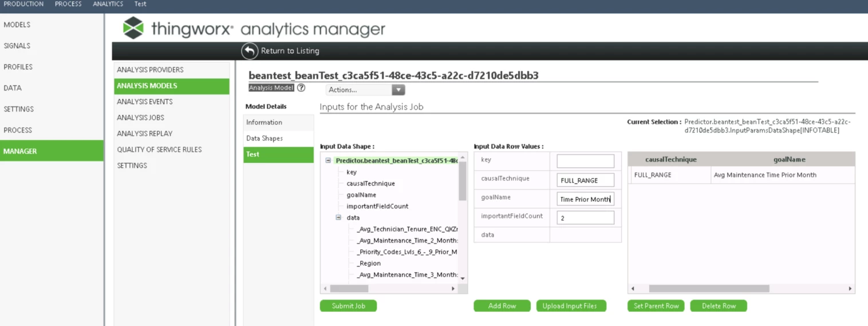
Task: Select the FULL_RANGE row in results table
Action: pos(741,175)
